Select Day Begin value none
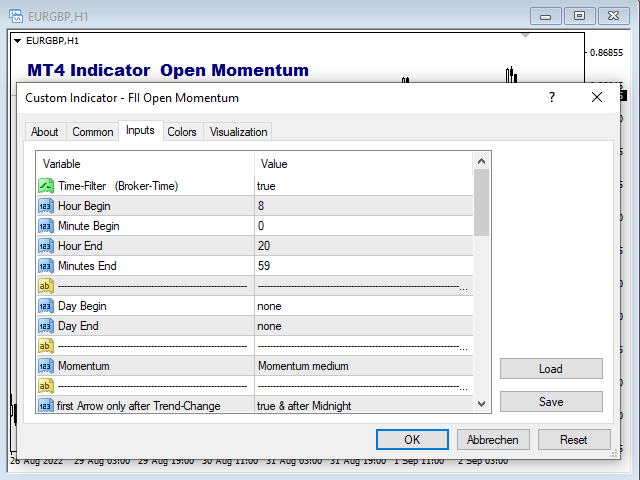Screen dimensions: 640x480 pyautogui.click(x=269, y=306)
